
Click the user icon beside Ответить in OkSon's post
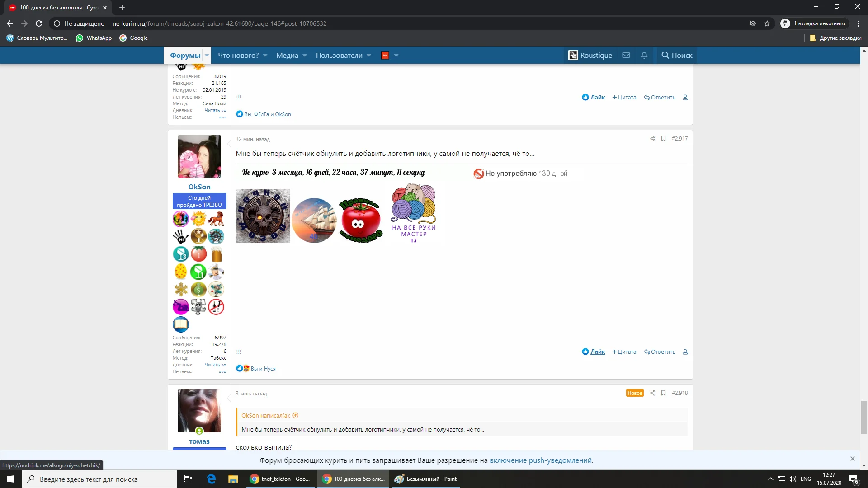(685, 352)
